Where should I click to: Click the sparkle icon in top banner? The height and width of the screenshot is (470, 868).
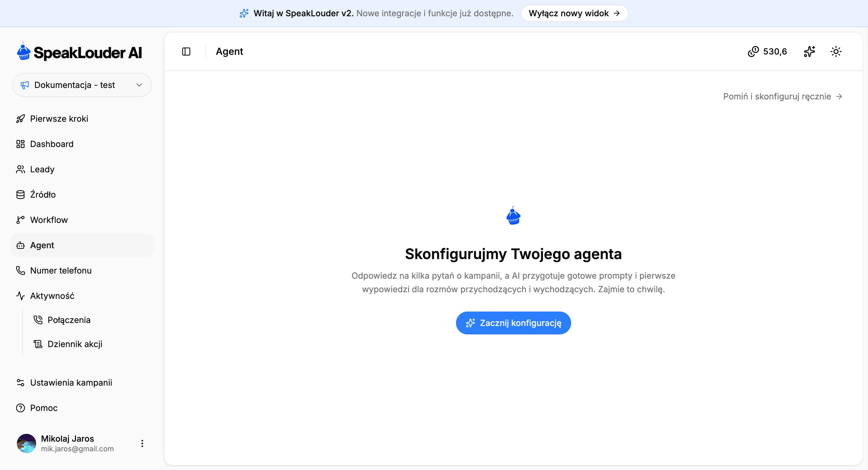(244, 13)
